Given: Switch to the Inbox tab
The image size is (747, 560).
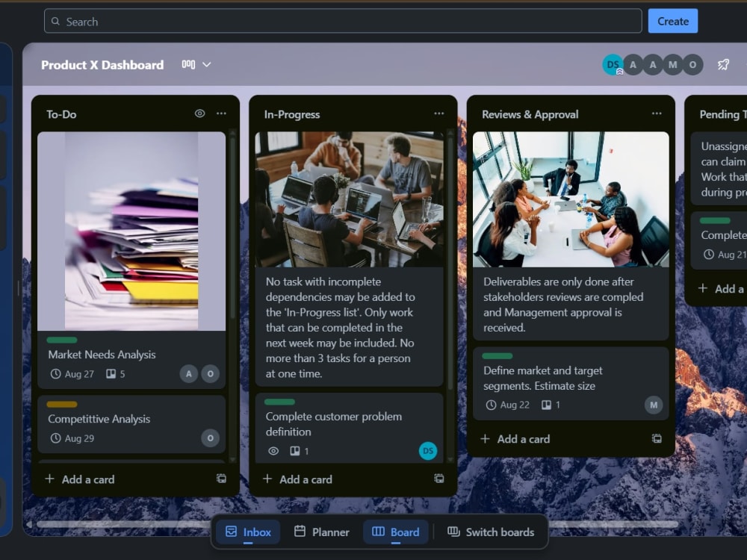Looking at the screenshot, I should [248, 532].
